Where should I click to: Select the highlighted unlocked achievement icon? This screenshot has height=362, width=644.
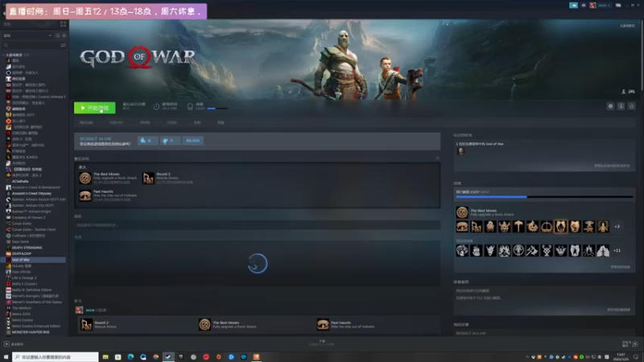[560, 227]
